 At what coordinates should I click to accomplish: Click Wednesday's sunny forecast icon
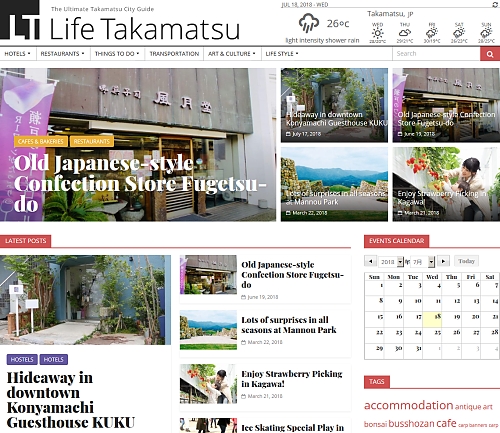[x=377, y=33]
